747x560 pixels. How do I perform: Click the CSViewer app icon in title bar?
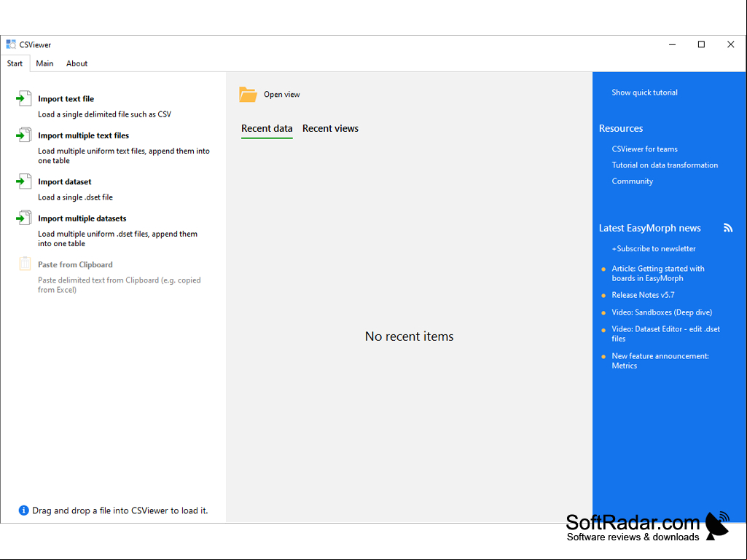(11, 44)
